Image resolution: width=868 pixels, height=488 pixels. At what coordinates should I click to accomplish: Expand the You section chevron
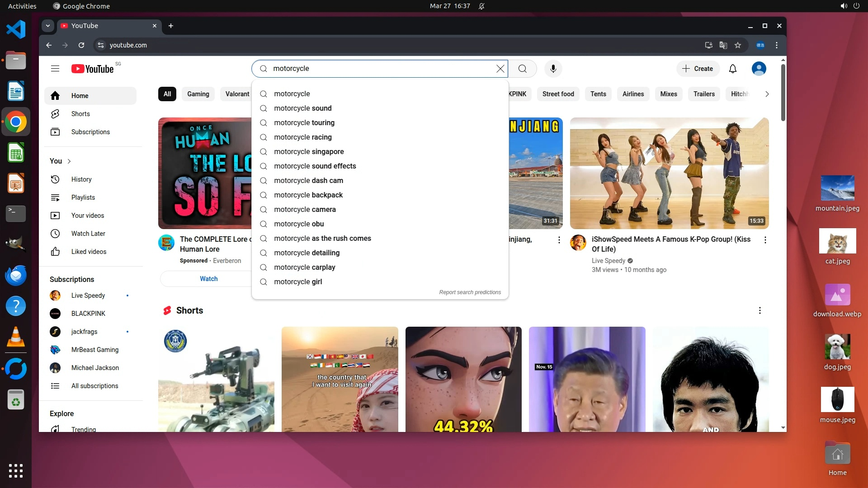(x=69, y=161)
